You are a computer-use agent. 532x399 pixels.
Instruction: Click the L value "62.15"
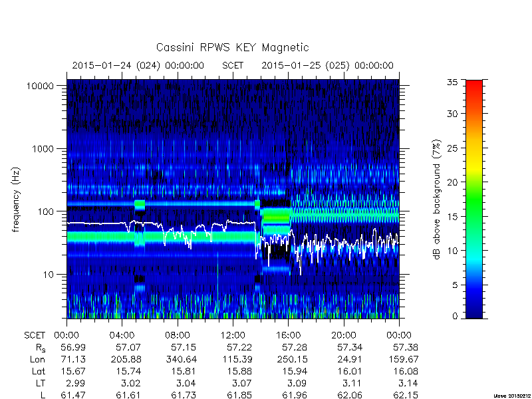(x=406, y=395)
